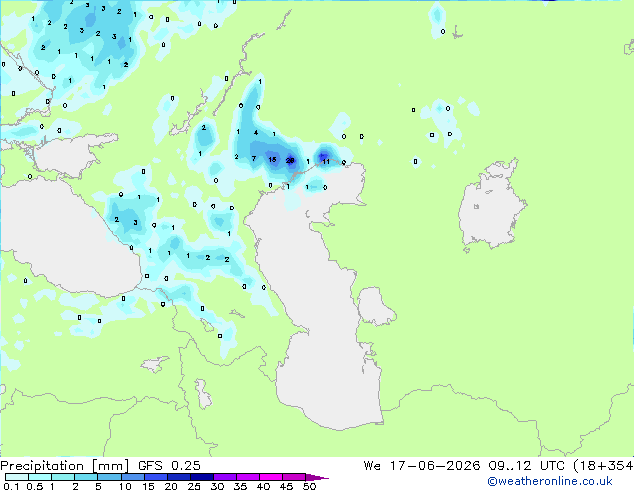This screenshot has width=634, height=490.
Task: Click the legend tick label '45'
Action: point(286,486)
